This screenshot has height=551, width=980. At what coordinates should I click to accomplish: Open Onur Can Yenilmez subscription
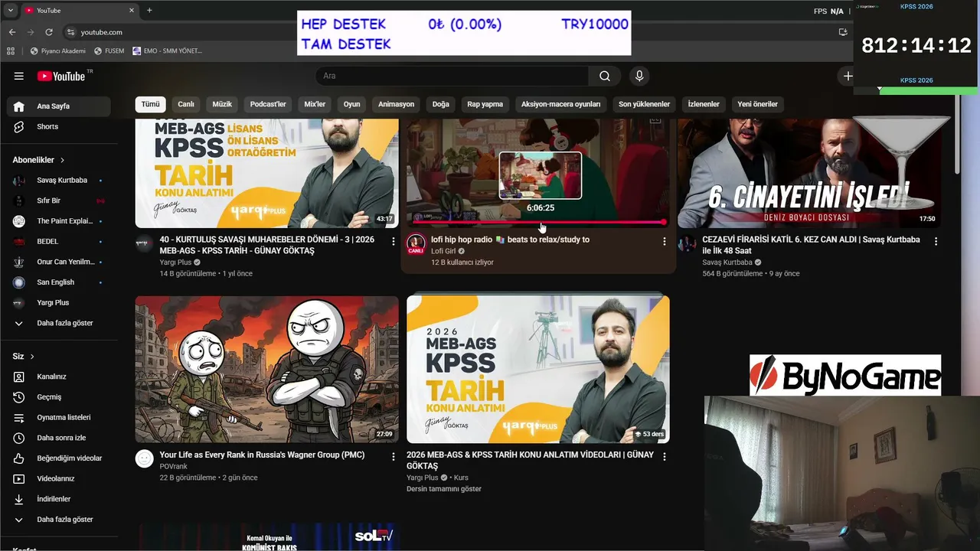pyautogui.click(x=58, y=262)
